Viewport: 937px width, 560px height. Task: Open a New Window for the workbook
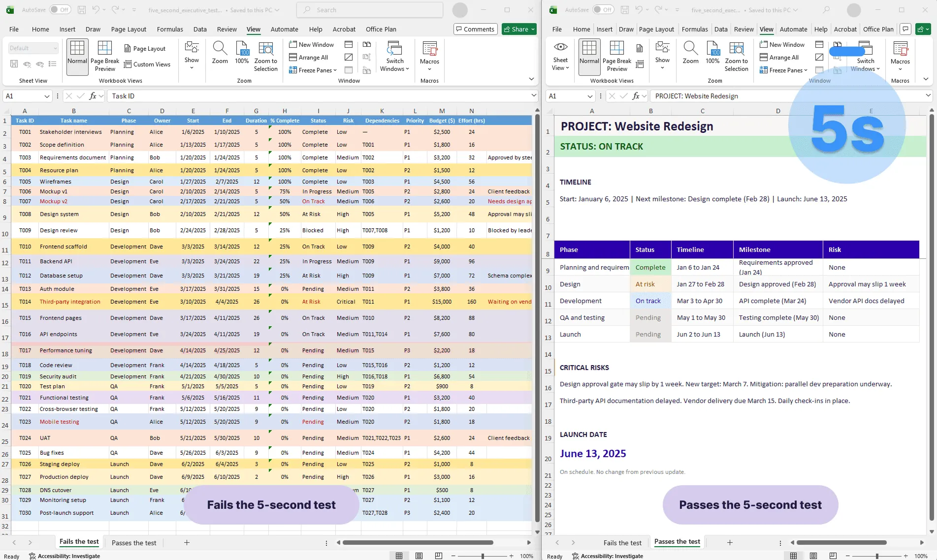pyautogui.click(x=312, y=44)
